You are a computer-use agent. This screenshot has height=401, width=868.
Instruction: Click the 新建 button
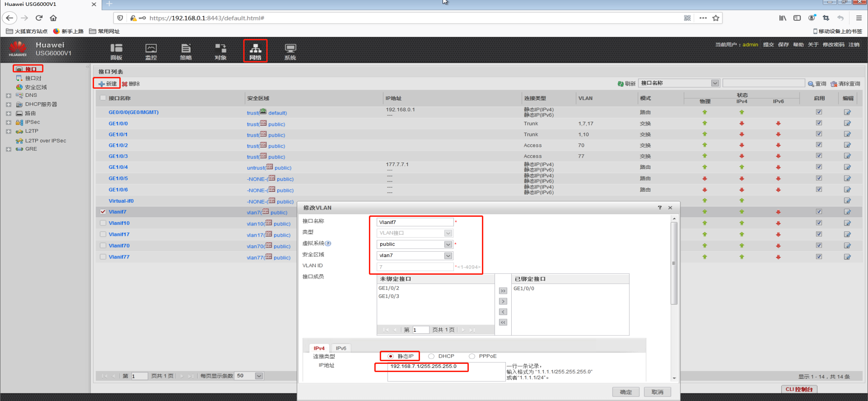(x=108, y=84)
